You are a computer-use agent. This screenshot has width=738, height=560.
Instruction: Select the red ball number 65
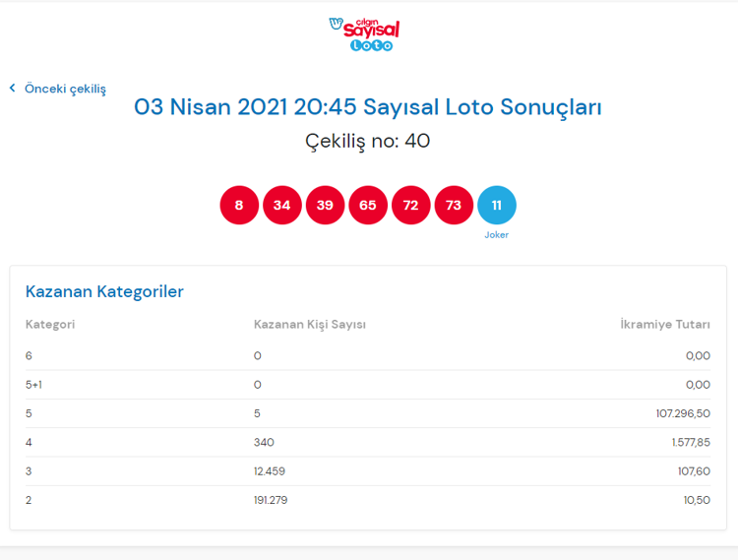click(x=368, y=205)
